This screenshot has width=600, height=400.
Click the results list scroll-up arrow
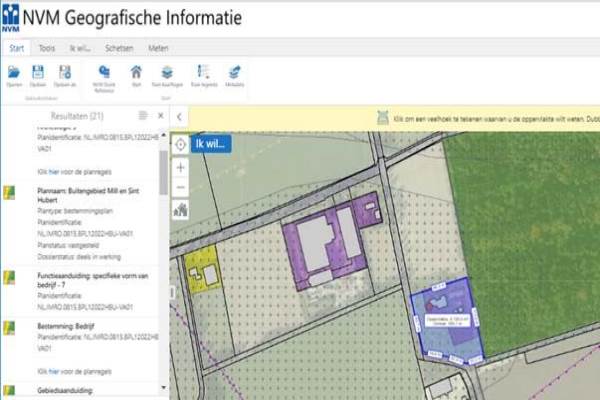click(164, 135)
